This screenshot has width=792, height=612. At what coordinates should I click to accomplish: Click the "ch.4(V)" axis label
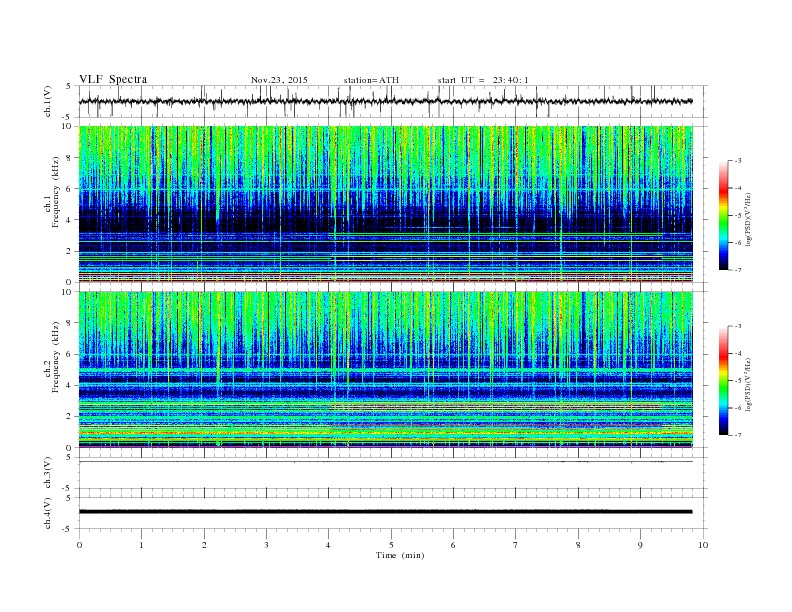[47, 513]
